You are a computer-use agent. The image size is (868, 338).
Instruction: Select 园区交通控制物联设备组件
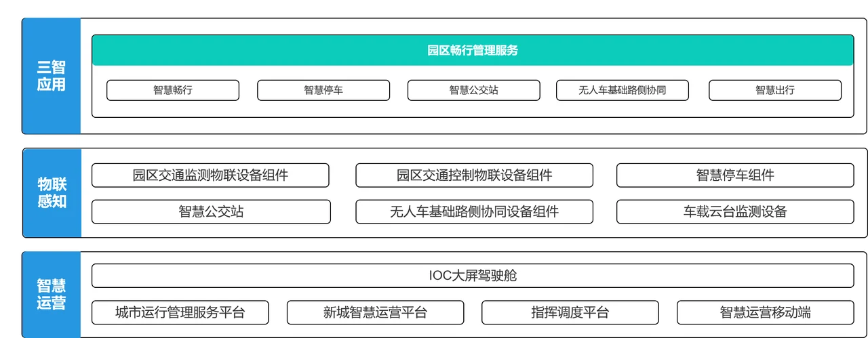474,175
